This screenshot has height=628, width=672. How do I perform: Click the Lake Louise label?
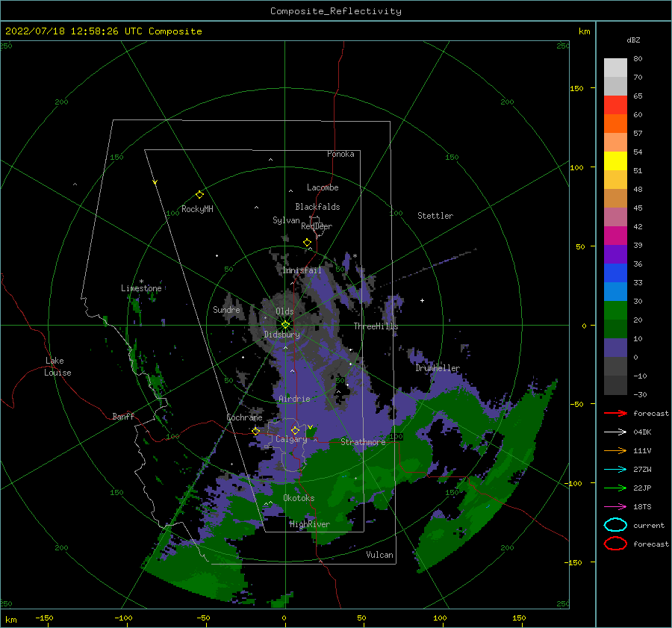[57, 367]
